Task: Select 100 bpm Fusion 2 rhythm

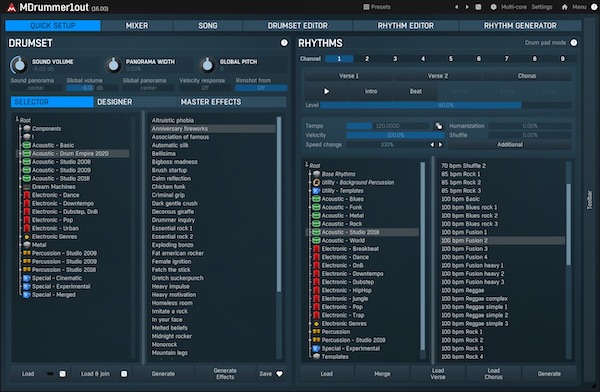Action: coord(502,241)
